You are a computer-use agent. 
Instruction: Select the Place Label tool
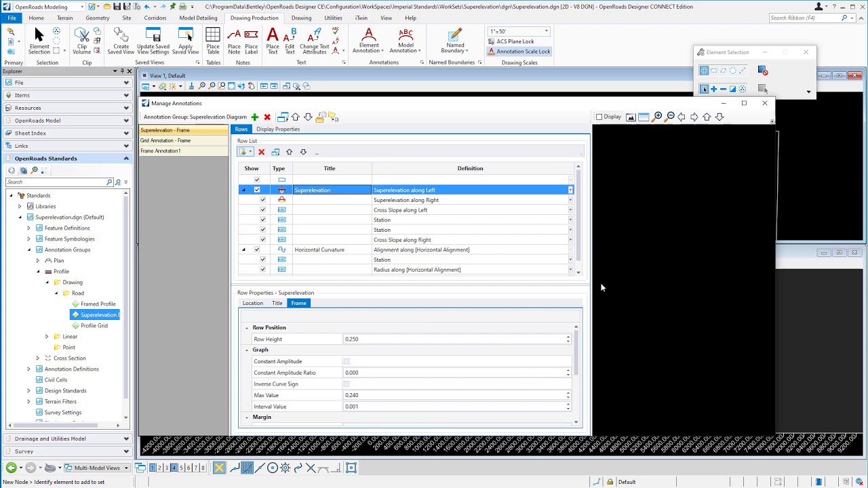point(251,41)
